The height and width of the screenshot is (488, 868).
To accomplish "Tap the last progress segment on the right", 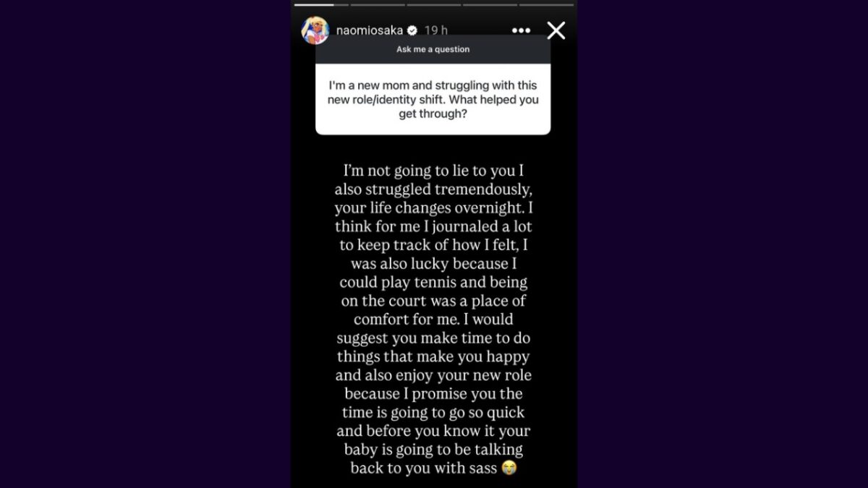I will pyautogui.click(x=546, y=4).
